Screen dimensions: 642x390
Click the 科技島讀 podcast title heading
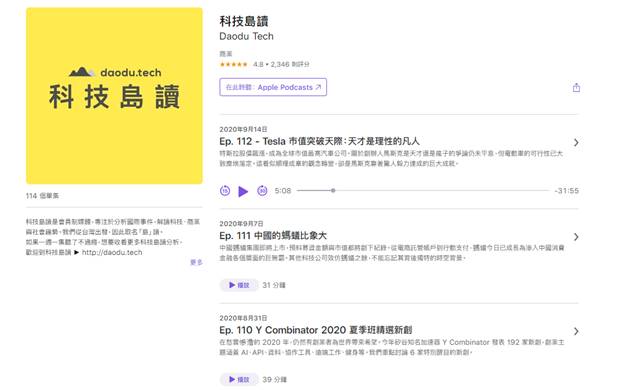244,21
